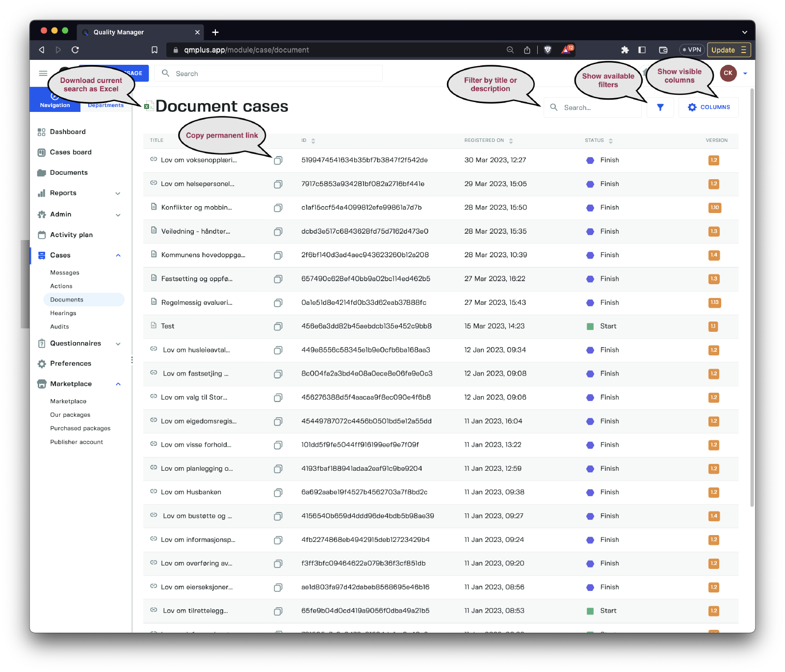
Task: Collapse the Cases section chevron
Action: (118, 255)
